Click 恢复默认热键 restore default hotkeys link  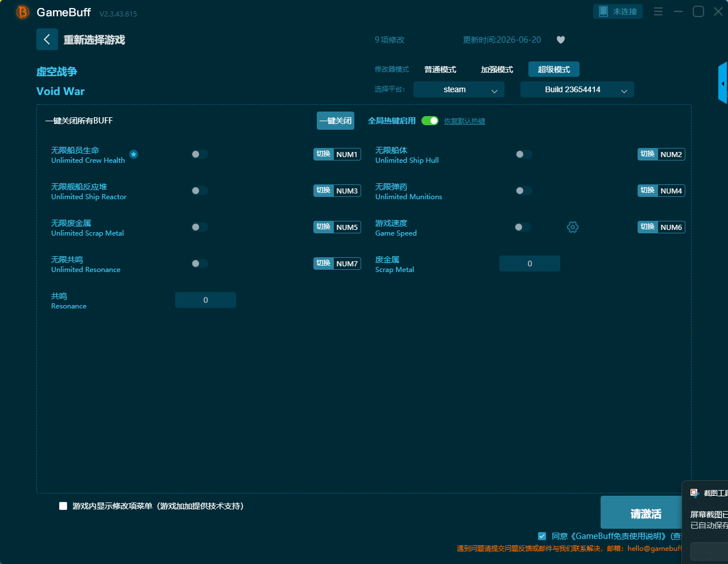click(x=465, y=121)
